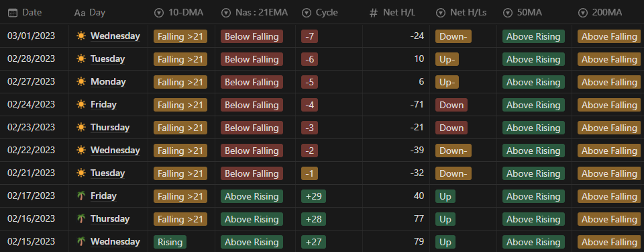Click the green Up tag in 02/17/2023 row
The width and height of the screenshot is (644, 252).
tap(445, 196)
